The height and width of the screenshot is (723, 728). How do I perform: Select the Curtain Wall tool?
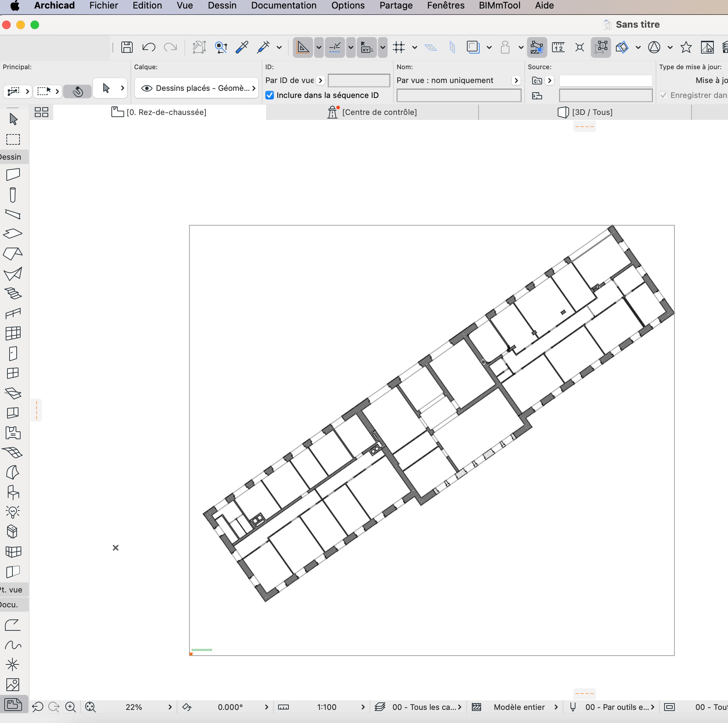click(x=13, y=333)
